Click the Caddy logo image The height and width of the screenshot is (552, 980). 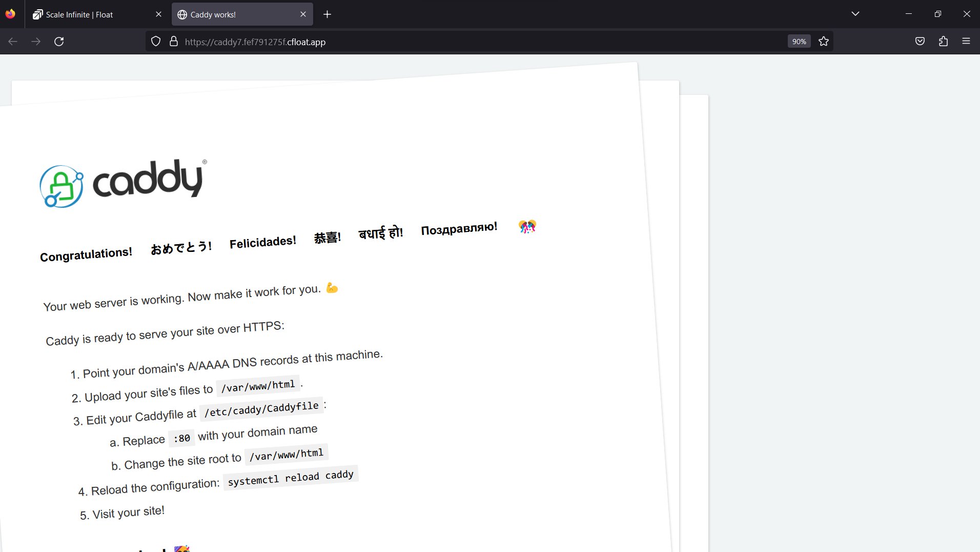(x=123, y=183)
